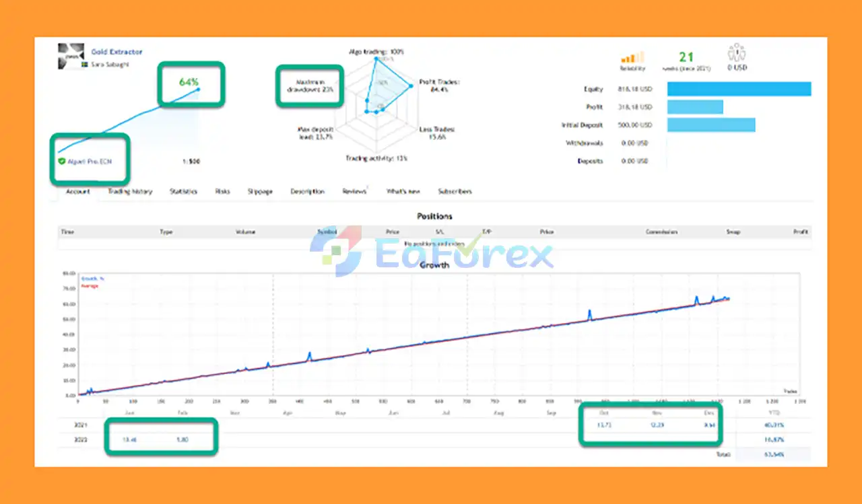Select the Risks tab

222,191
